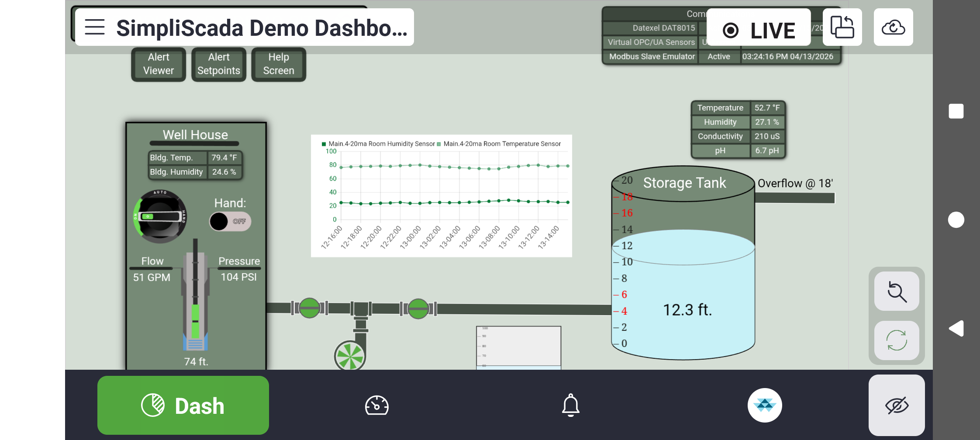This screenshot has height=440, width=980.
Task: Select the Dash tab
Action: [x=183, y=405]
